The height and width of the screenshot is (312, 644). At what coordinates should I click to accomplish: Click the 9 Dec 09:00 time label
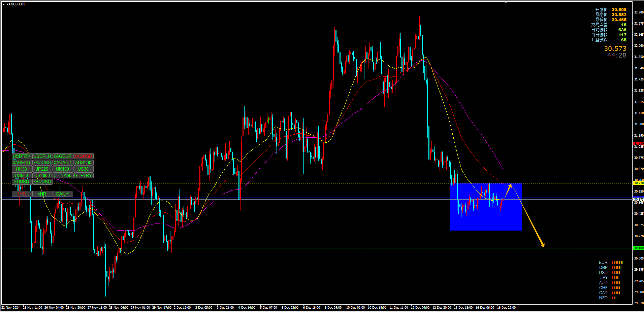tap(333, 308)
